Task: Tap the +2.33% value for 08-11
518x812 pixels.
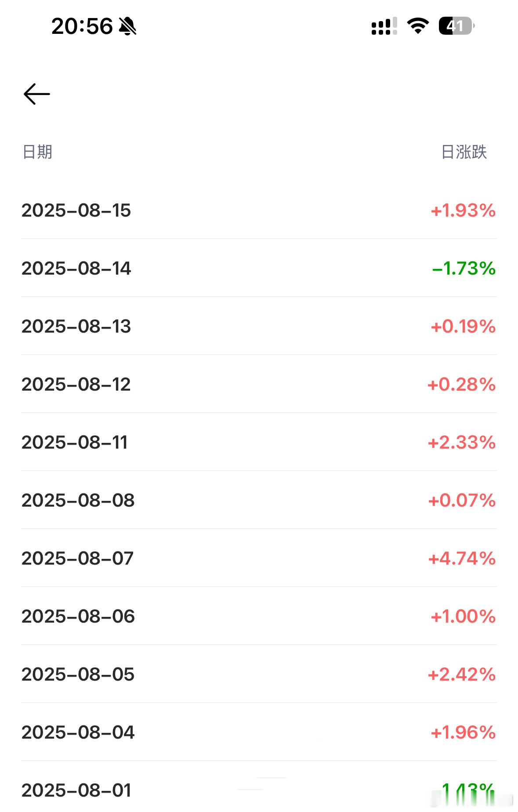Action: pyautogui.click(x=462, y=442)
